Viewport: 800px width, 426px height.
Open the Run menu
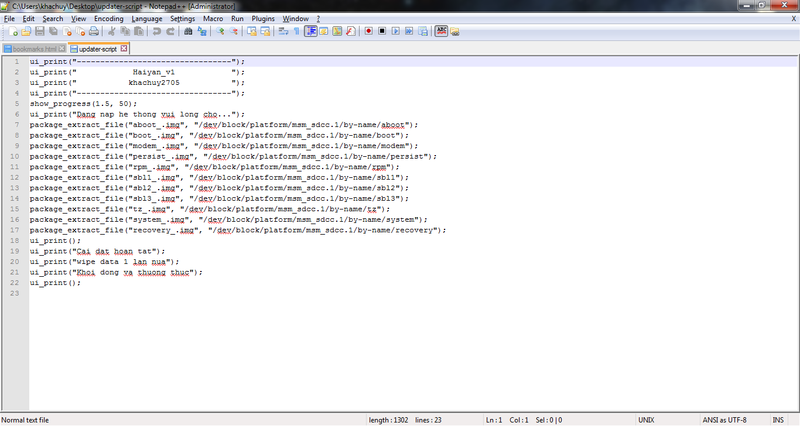pyautogui.click(x=237, y=18)
